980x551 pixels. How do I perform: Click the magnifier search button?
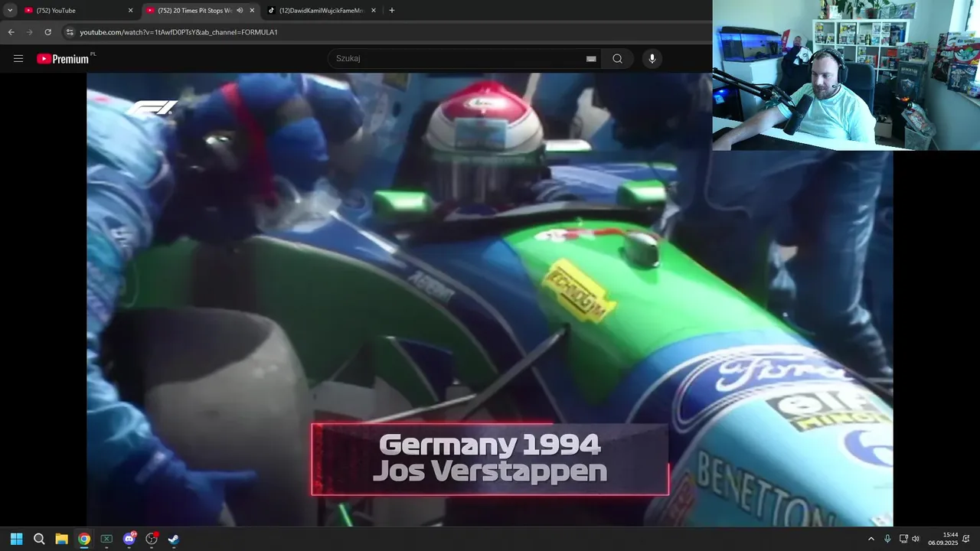tap(617, 59)
